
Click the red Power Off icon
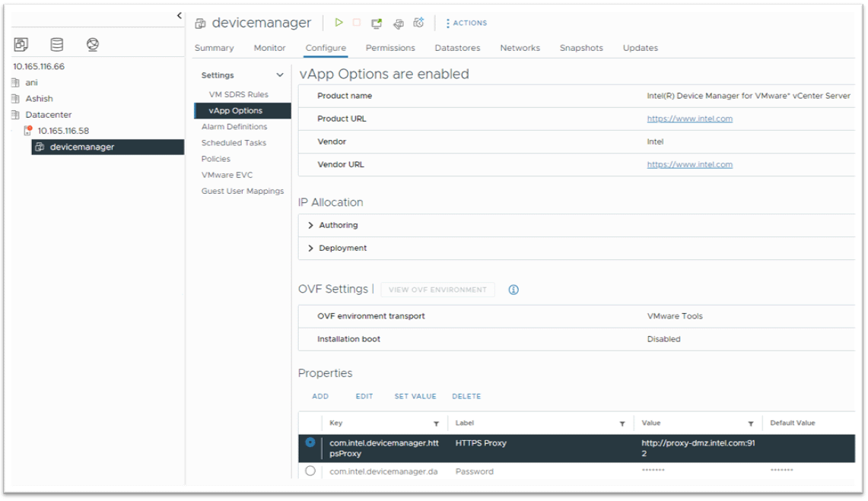[357, 23]
